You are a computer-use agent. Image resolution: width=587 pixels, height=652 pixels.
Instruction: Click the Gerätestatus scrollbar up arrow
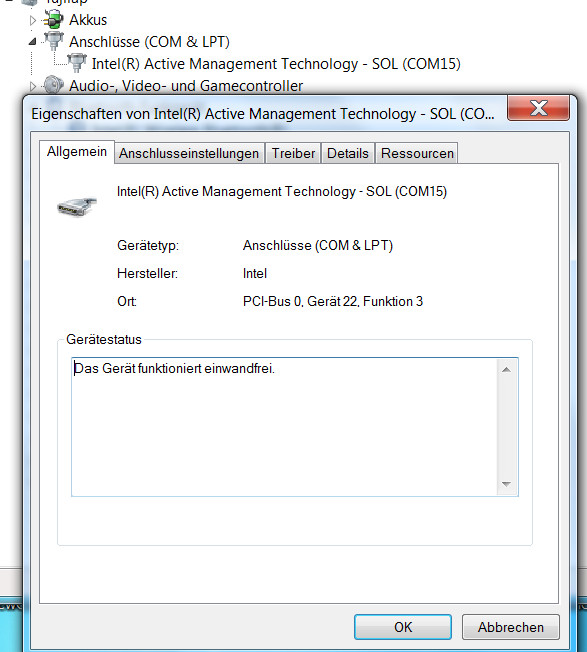506,370
